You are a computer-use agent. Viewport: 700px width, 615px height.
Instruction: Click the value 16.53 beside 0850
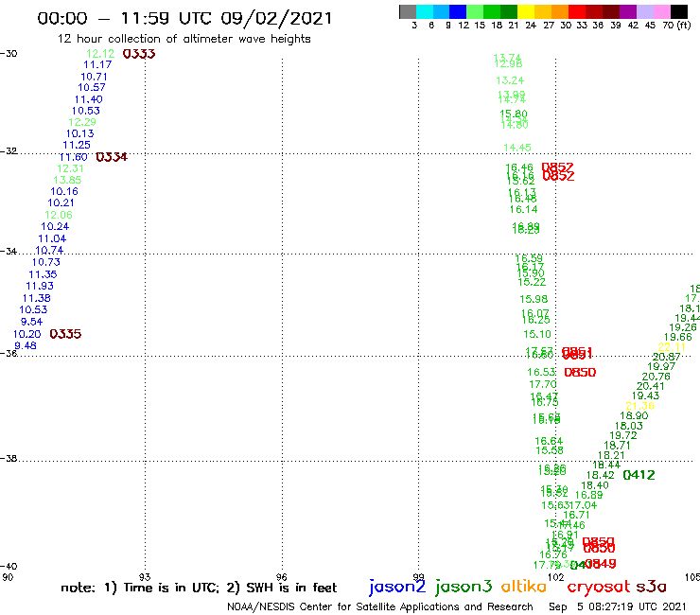[541, 372]
